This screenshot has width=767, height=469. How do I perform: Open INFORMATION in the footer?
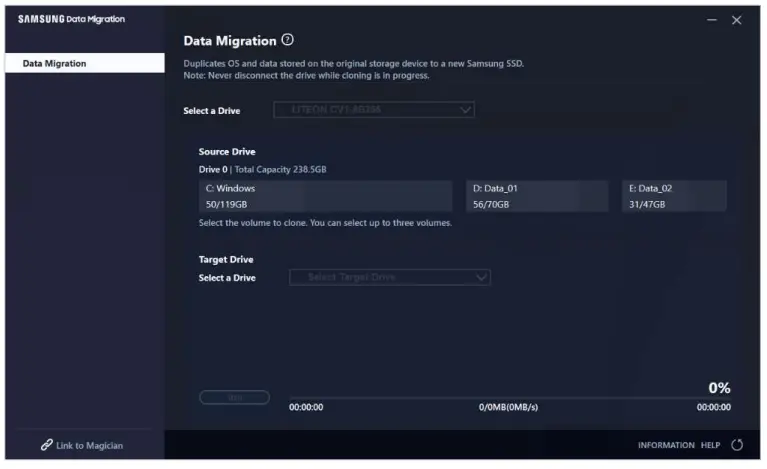click(x=666, y=445)
